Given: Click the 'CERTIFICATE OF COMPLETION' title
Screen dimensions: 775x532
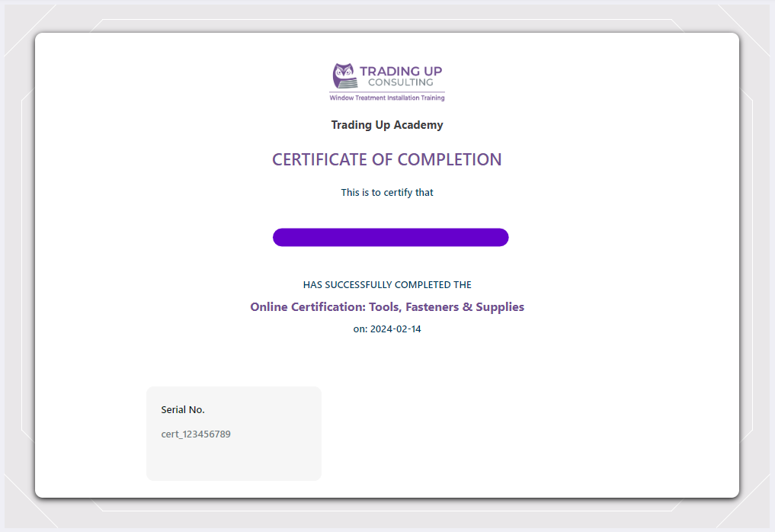Looking at the screenshot, I should (x=387, y=160).
